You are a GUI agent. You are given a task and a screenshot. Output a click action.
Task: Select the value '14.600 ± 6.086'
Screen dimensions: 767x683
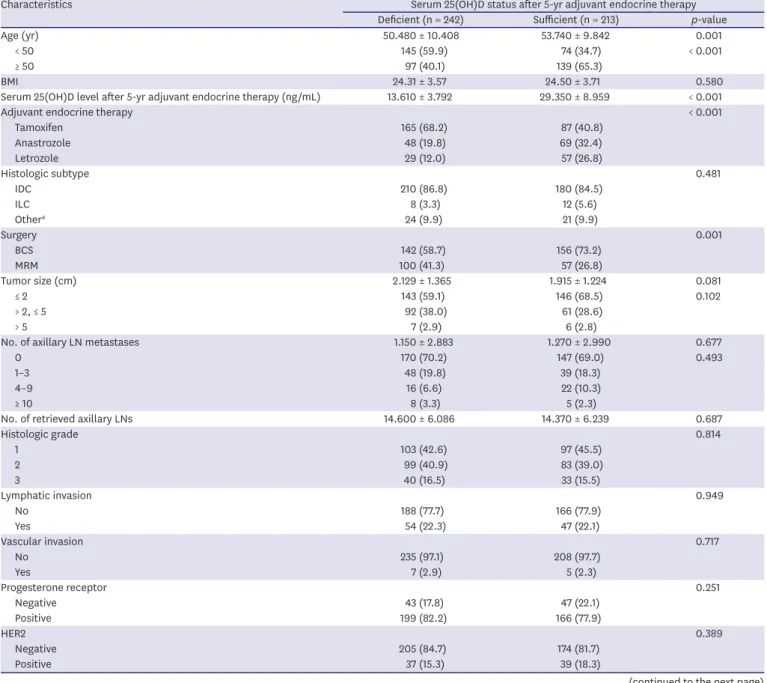tap(419, 419)
